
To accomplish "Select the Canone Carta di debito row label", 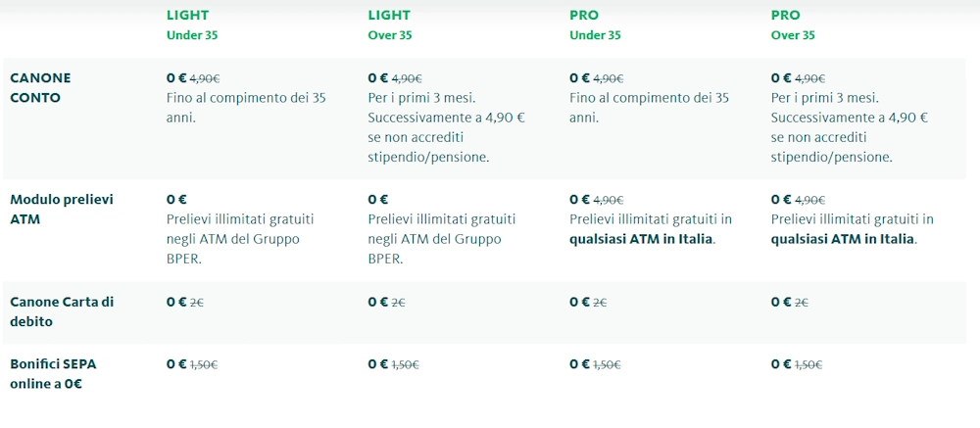I will (x=62, y=311).
